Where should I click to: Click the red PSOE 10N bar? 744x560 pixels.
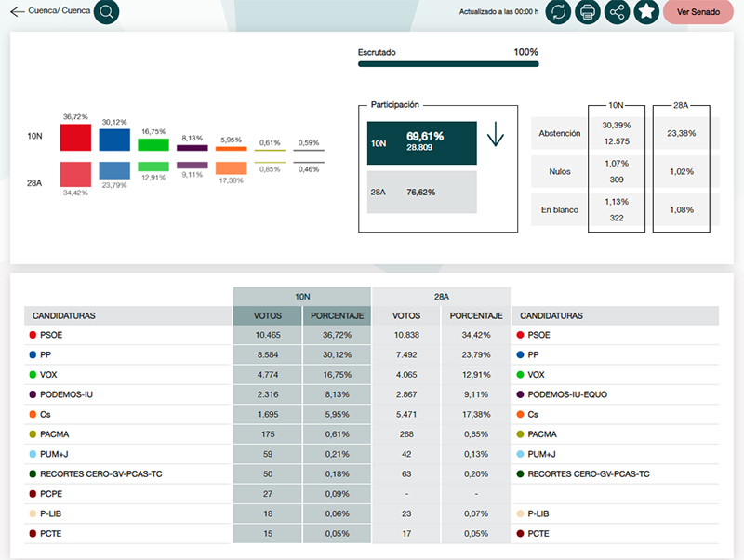(75, 138)
